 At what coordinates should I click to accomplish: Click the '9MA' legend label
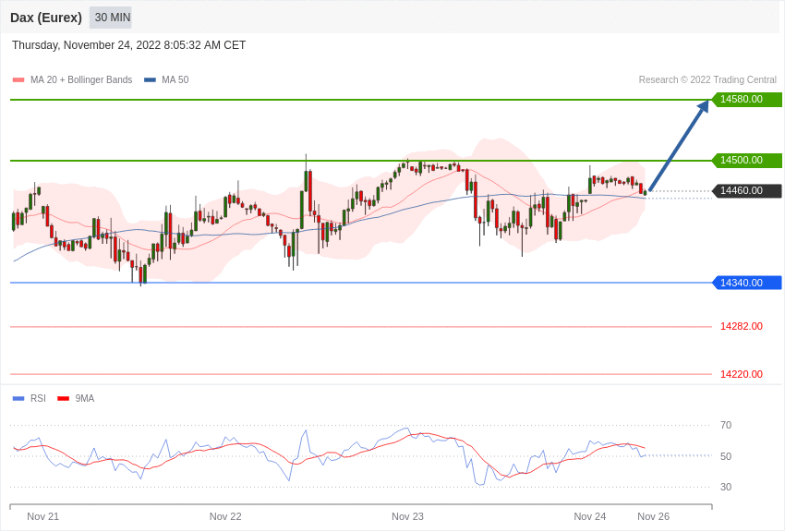(x=85, y=398)
